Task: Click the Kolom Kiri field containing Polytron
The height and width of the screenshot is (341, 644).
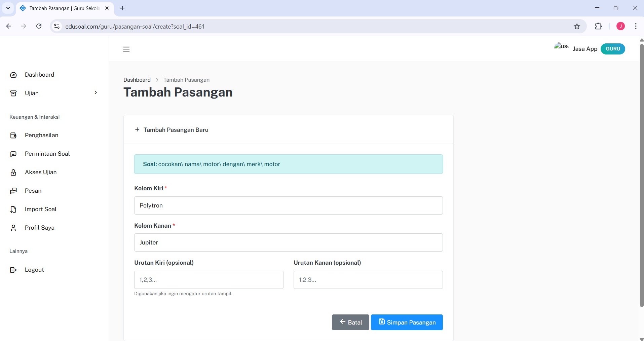Action: 288,205
